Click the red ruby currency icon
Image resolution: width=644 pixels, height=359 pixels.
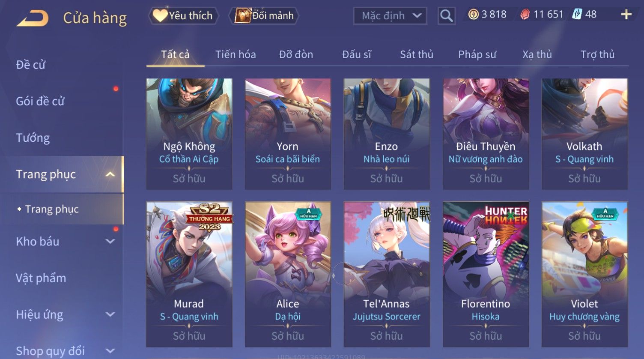pos(525,15)
